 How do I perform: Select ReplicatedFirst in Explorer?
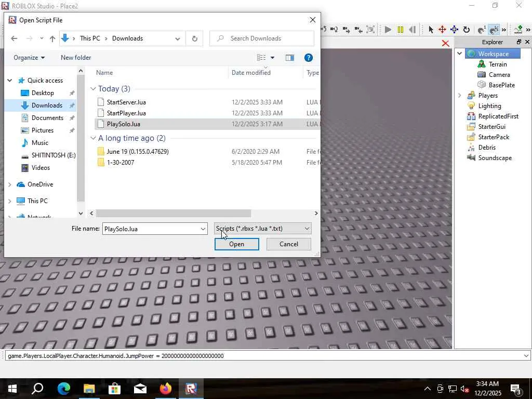(x=498, y=116)
